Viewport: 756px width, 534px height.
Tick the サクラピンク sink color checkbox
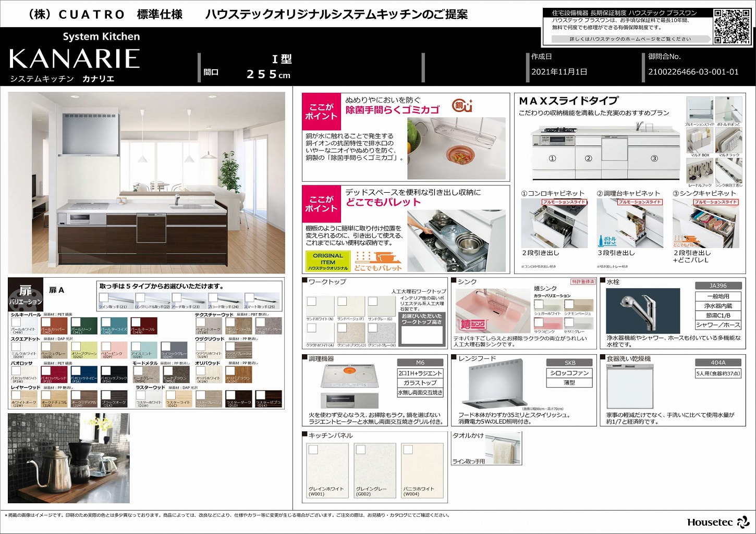coord(539,322)
